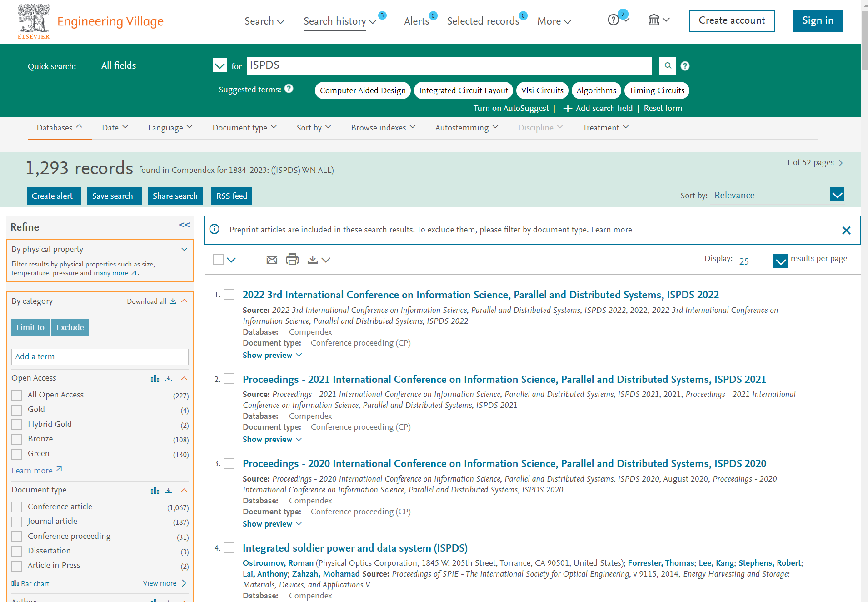
Task: Go to next results page arrow
Action: click(841, 163)
